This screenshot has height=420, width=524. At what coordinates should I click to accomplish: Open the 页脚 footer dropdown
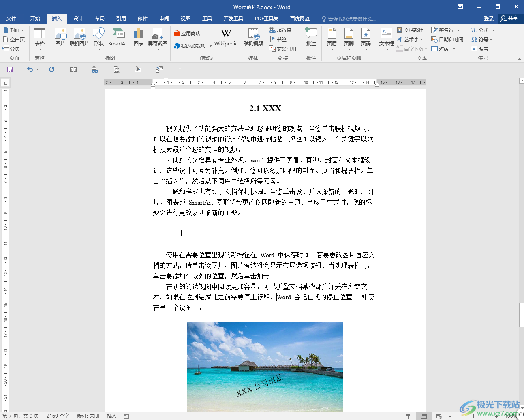click(349, 39)
